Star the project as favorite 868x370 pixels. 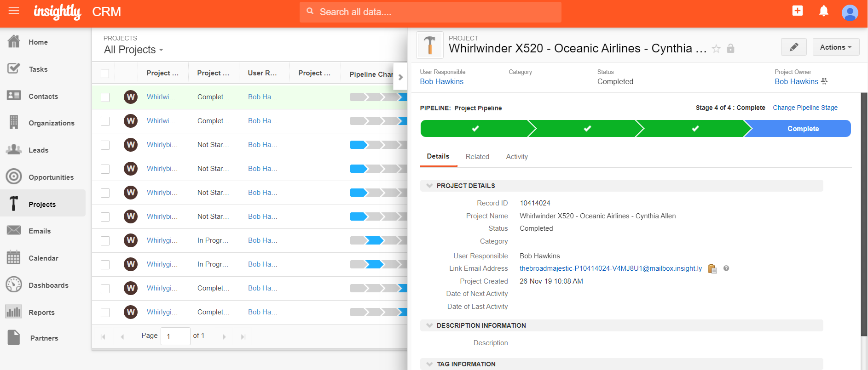click(716, 49)
